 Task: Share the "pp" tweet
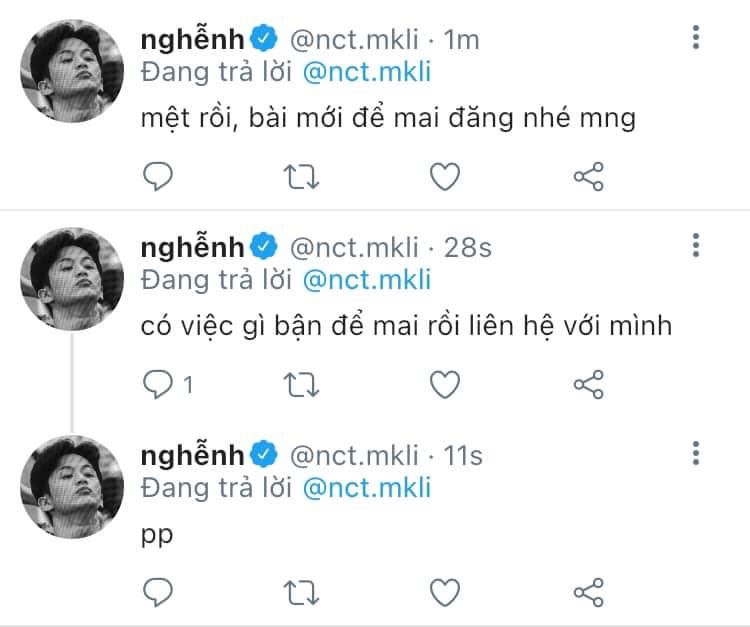(588, 591)
